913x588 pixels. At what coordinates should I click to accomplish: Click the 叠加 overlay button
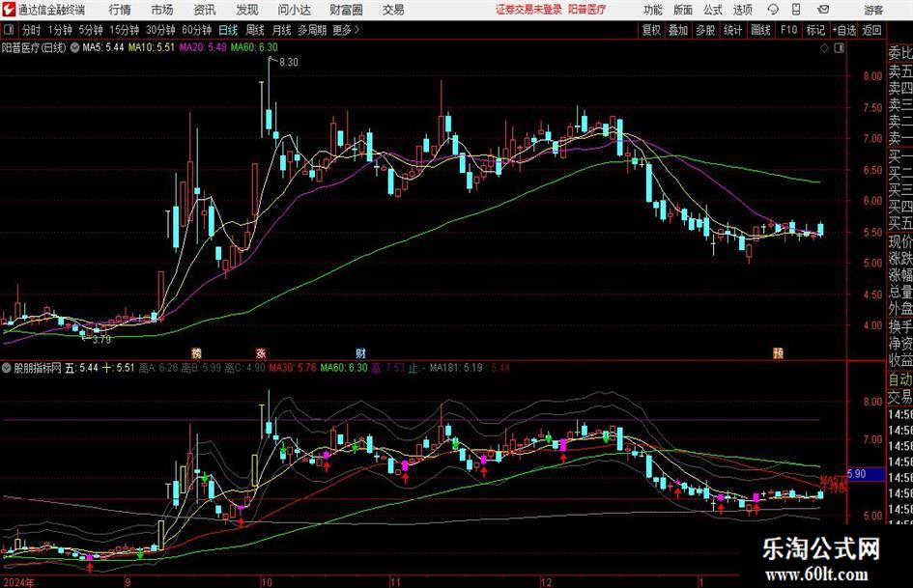pyautogui.click(x=678, y=30)
